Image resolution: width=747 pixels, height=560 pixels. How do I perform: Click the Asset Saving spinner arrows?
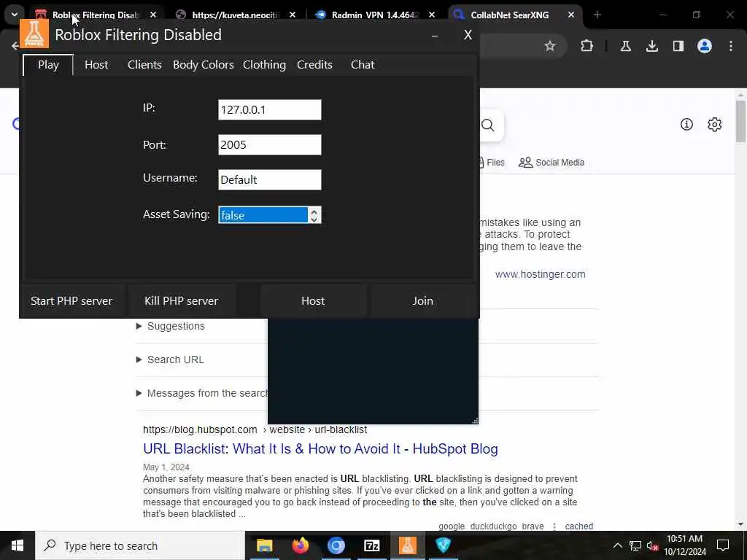pos(314,215)
